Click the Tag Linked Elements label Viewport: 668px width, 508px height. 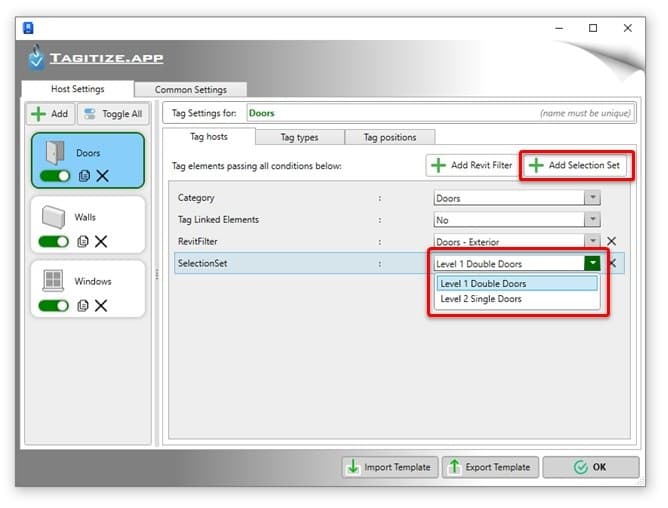(218, 220)
